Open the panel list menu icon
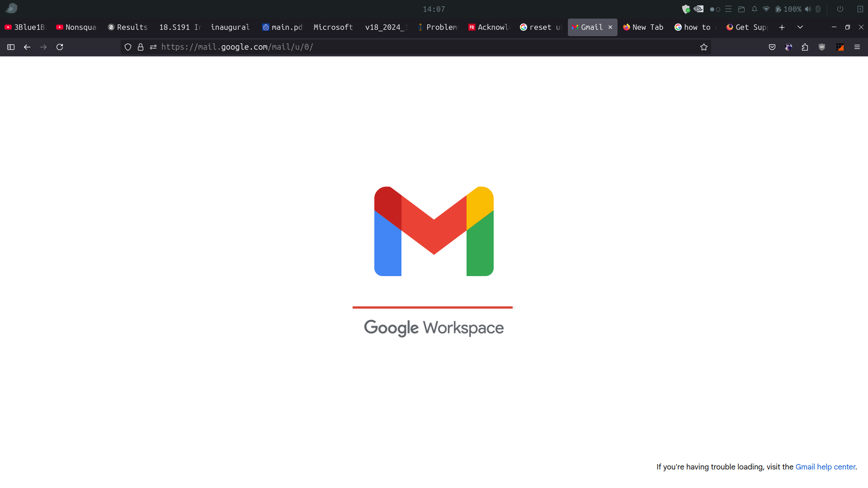The image size is (868, 488). coord(728,9)
